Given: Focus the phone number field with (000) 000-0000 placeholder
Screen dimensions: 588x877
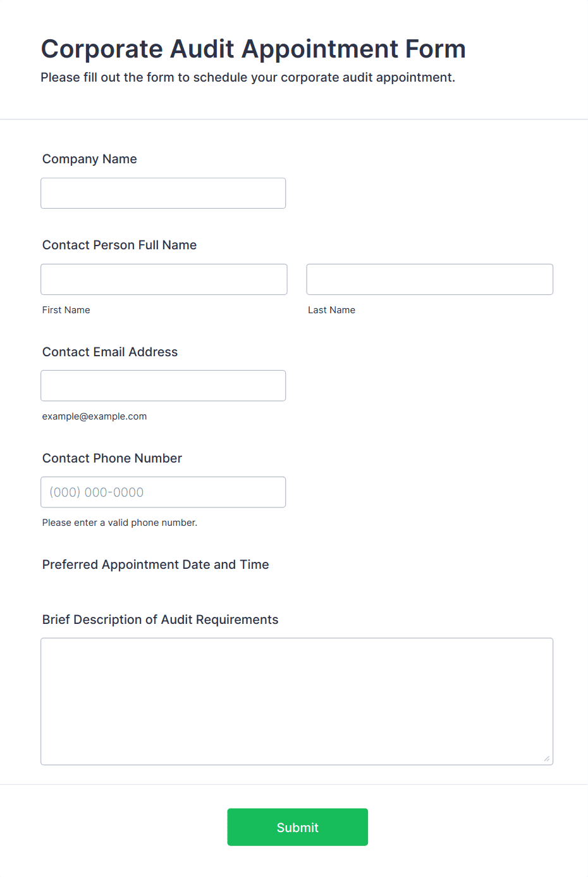Looking at the screenshot, I should pos(163,492).
